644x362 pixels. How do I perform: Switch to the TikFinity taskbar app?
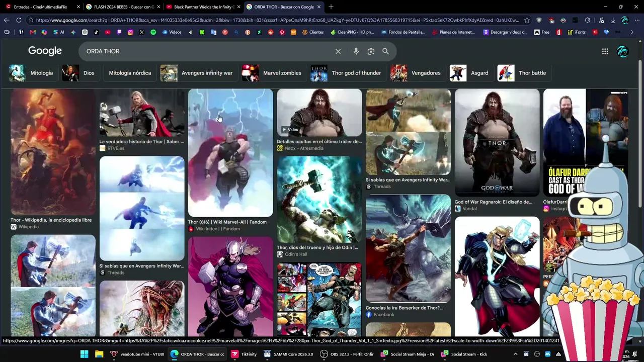244,354
